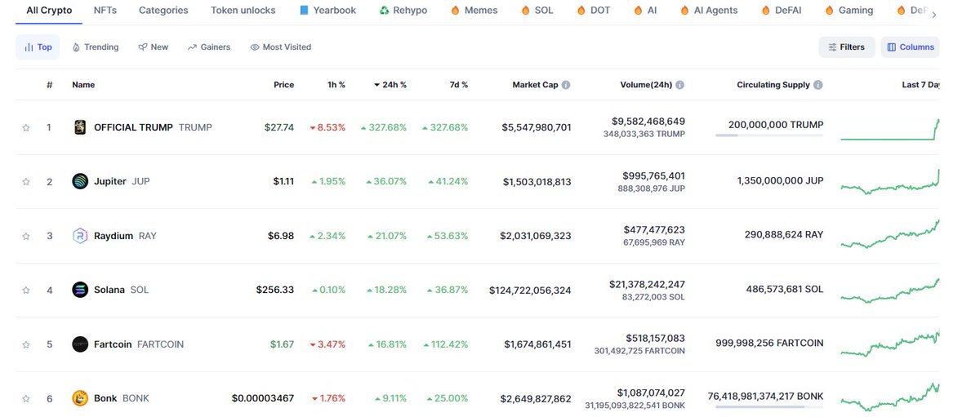Select the Top filter
Viewport: 980px width, 417px height.
point(38,47)
